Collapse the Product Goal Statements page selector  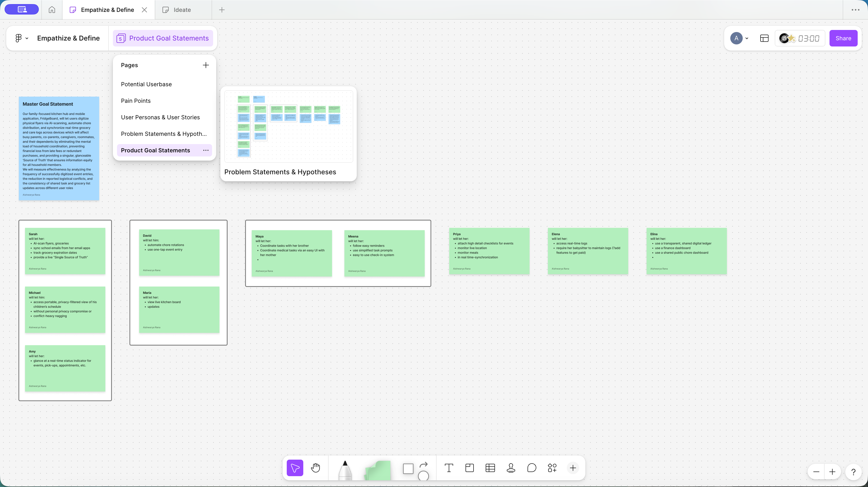163,38
